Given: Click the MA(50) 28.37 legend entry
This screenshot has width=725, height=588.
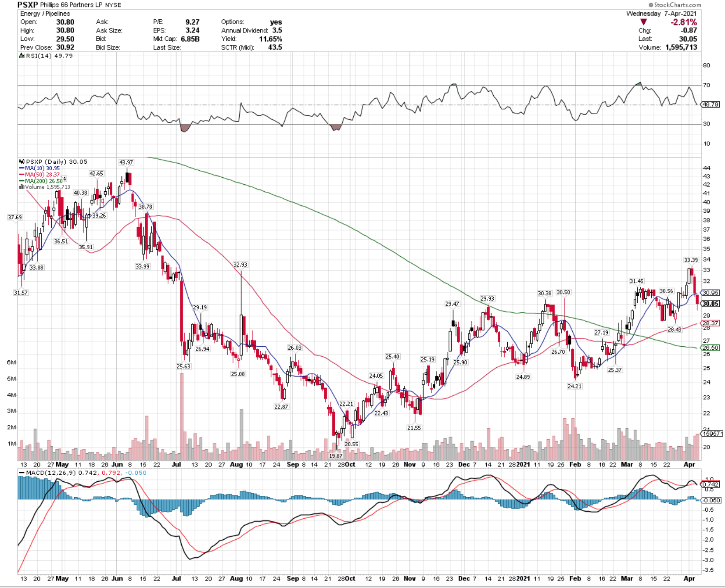Looking at the screenshot, I should pyautogui.click(x=39, y=175).
